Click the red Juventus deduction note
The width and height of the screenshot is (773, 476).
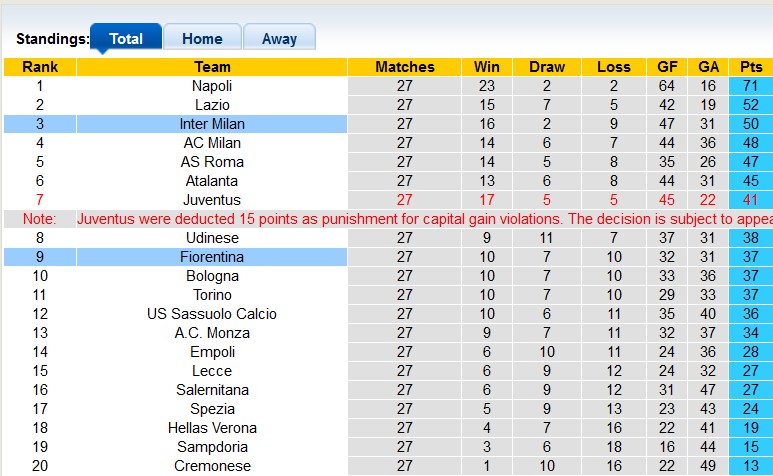420,219
